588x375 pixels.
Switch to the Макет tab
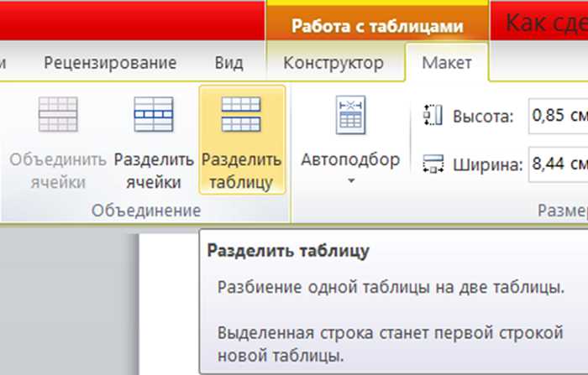pos(447,63)
